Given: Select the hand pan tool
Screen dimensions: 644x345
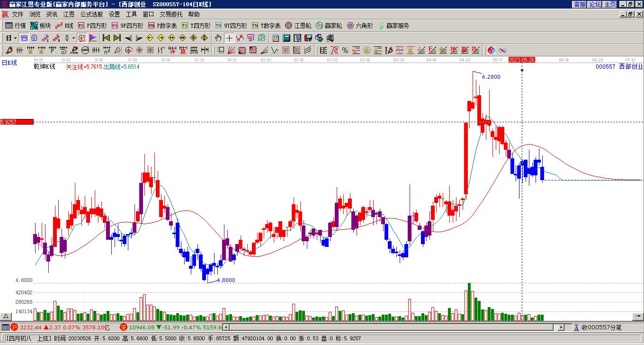Looking at the screenshot, I should tap(218, 38).
